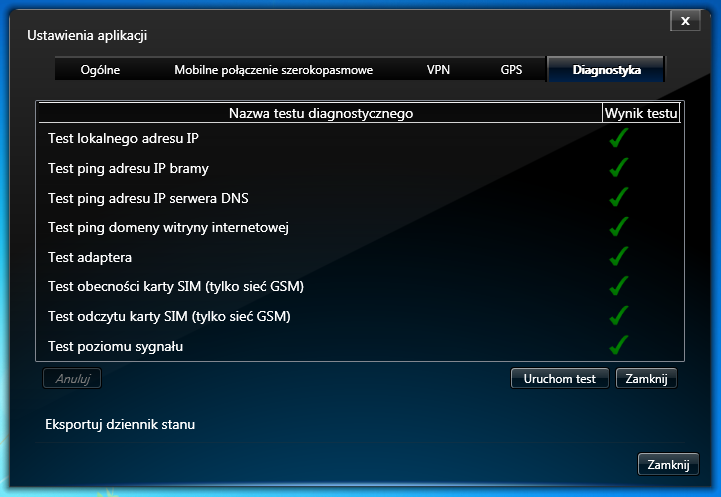
Task: Click the checkmark for gateway IP ping test
Action: [618, 167]
